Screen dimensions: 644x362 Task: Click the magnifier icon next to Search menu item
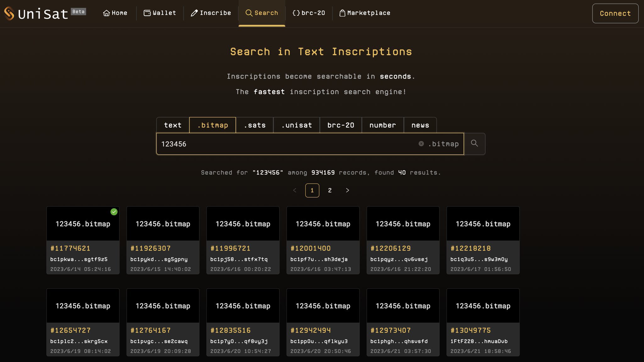tap(249, 13)
